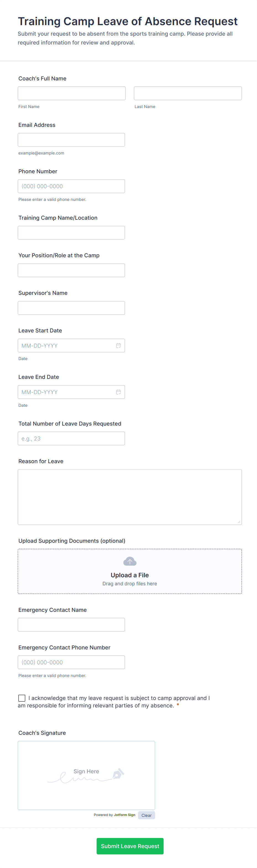Click the pen icon in the signature box
The width and height of the screenshot is (257, 868).
[x=118, y=774]
